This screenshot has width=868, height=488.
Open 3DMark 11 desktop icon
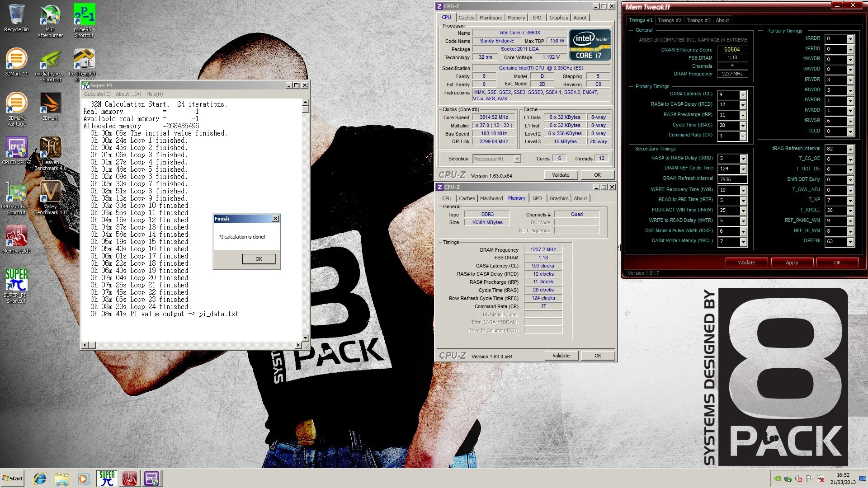coord(16,62)
